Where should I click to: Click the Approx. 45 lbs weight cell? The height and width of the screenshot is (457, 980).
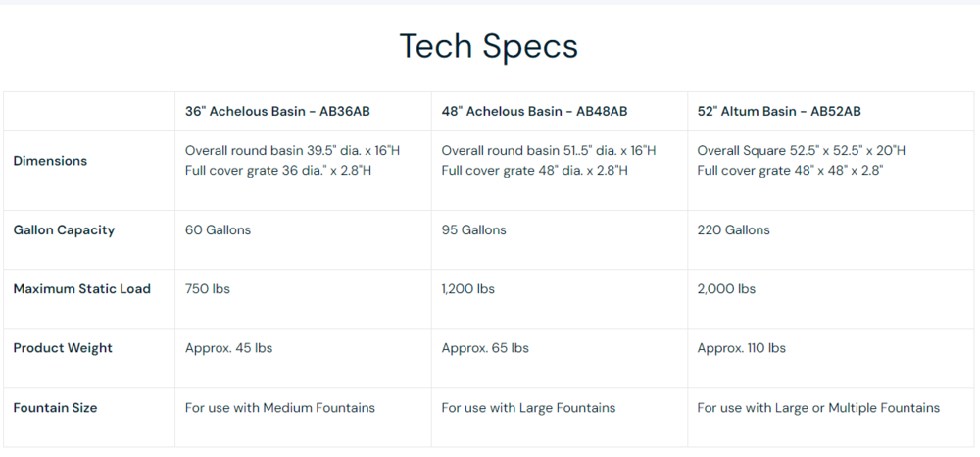[x=228, y=348]
